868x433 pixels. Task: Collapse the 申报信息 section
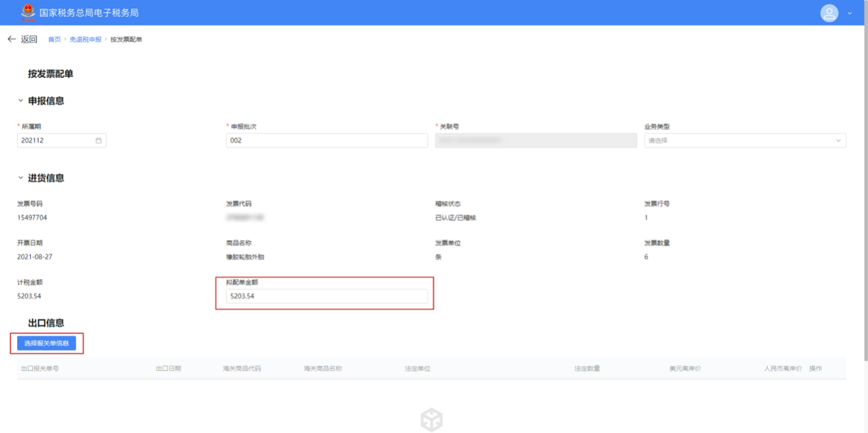pos(21,101)
